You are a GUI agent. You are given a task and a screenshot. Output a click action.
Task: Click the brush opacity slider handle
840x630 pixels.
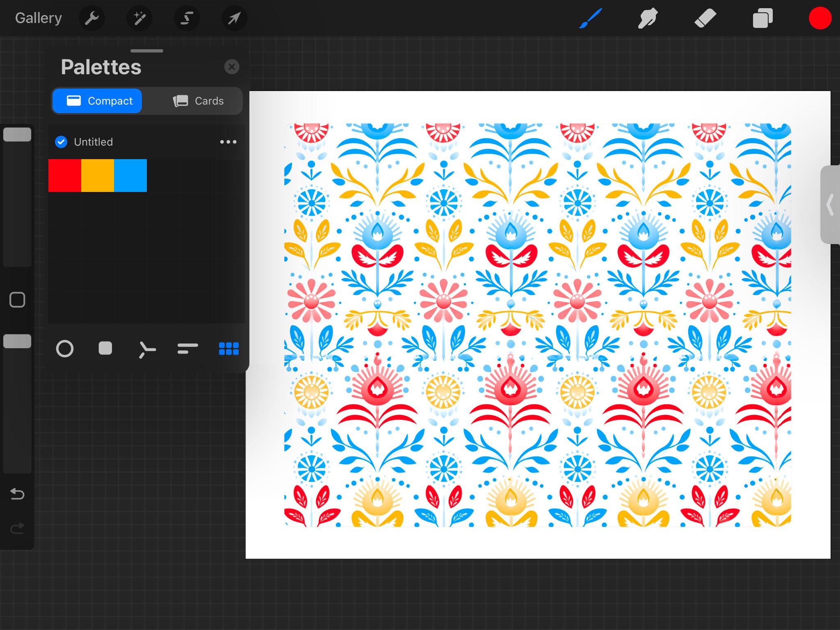pyautogui.click(x=17, y=341)
